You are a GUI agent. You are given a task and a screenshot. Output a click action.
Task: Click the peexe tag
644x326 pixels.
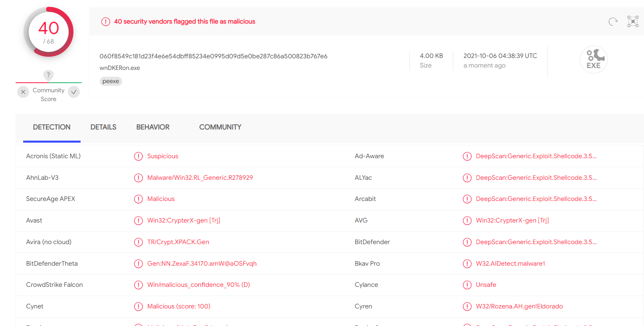[x=111, y=81]
